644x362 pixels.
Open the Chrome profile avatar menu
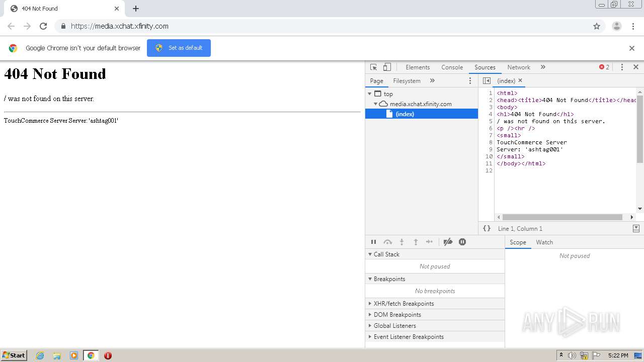(x=617, y=26)
